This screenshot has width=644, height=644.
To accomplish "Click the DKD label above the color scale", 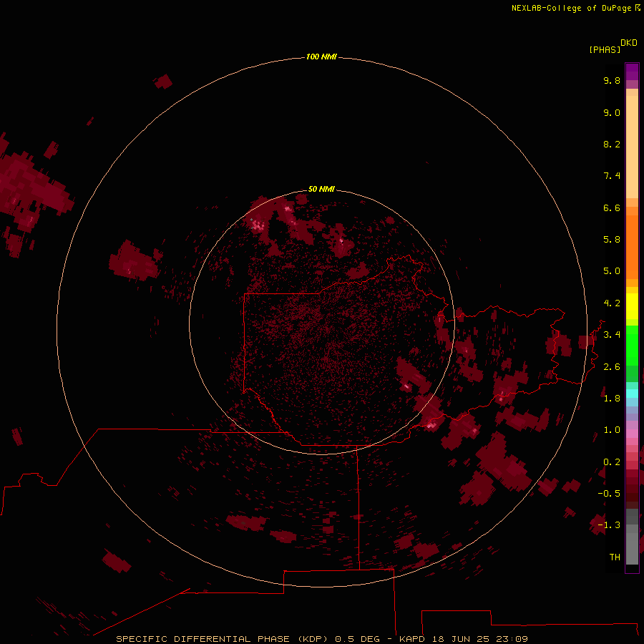I will [629, 43].
